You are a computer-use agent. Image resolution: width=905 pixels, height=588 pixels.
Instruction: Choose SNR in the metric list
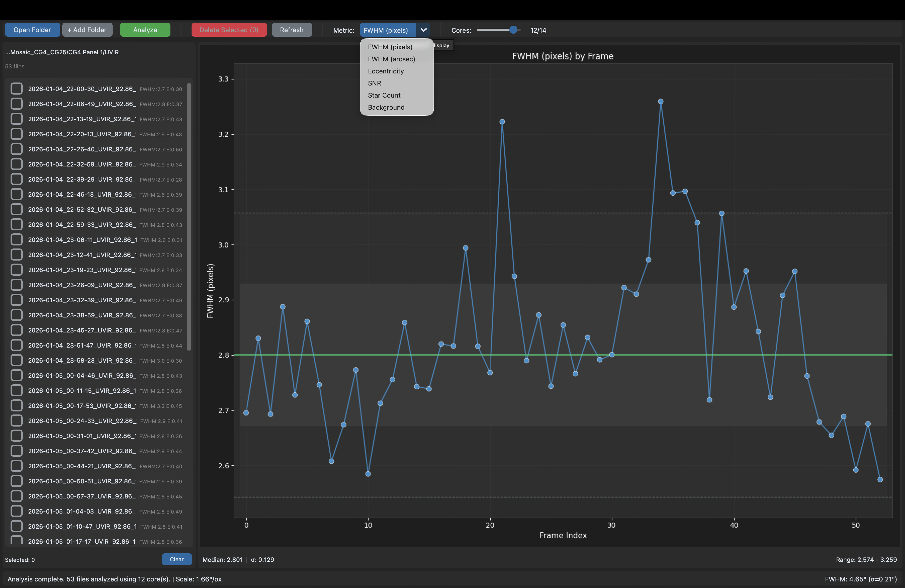coord(374,83)
